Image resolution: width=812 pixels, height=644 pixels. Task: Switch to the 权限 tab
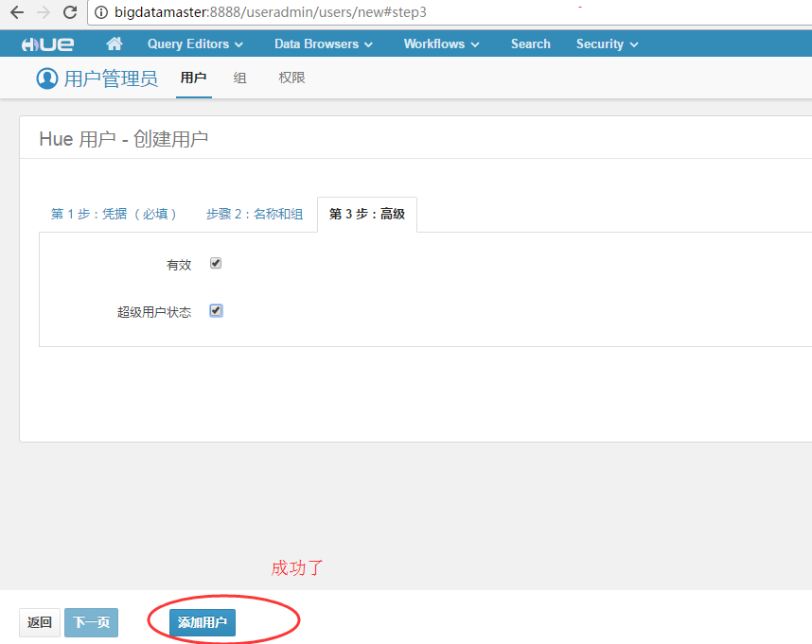click(x=291, y=78)
